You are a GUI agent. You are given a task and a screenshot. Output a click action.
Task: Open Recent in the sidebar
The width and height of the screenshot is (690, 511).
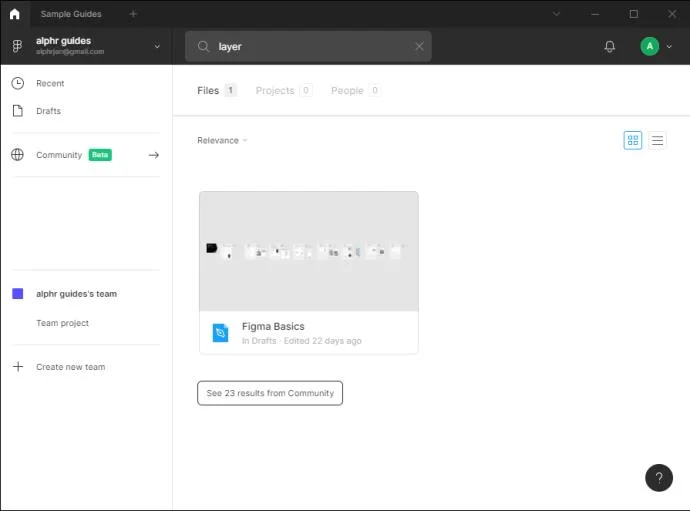click(x=50, y=83)
